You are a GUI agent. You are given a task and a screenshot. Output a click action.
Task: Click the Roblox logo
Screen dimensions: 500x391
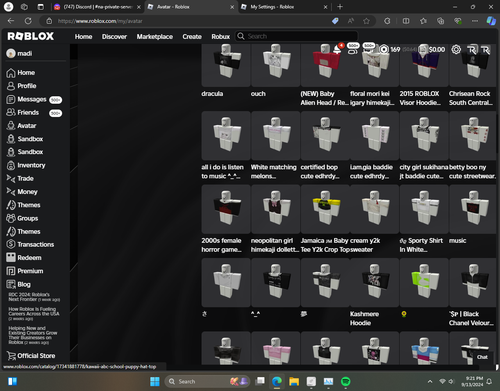[x=30, y=36]
